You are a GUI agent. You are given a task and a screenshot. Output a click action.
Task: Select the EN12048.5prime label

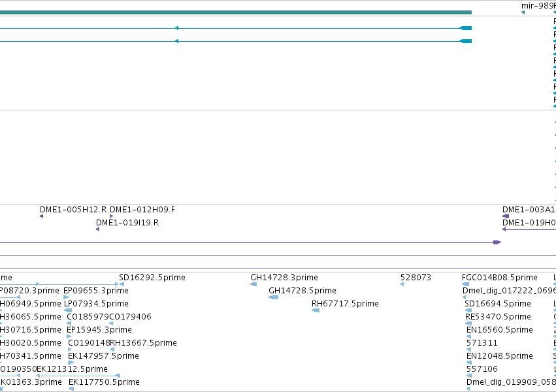coord(500,356)
